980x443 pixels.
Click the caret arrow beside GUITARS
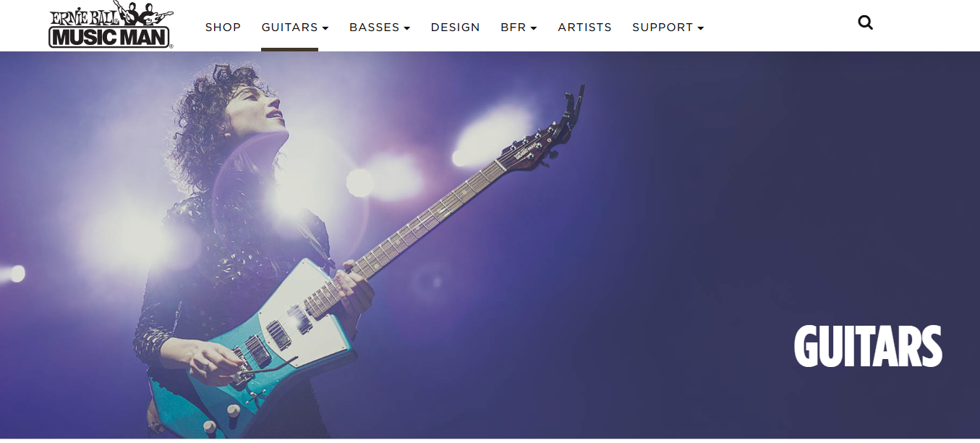(325, 28)
